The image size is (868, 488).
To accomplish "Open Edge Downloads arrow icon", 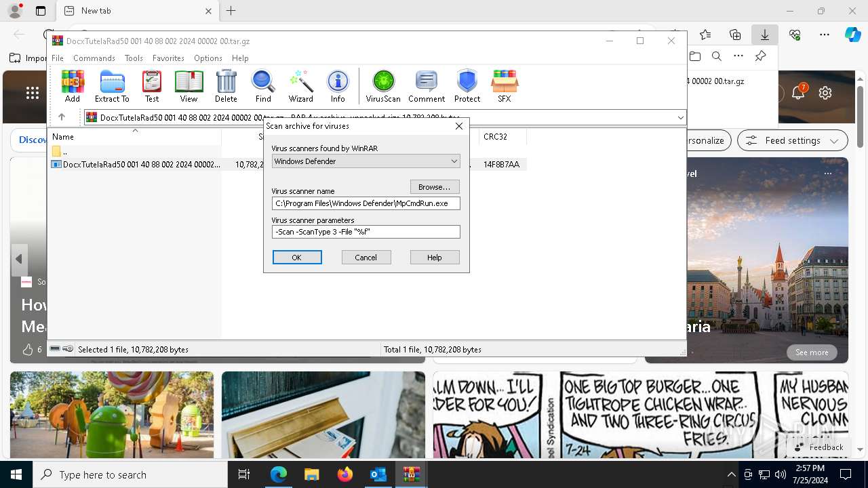I will 764,35.
